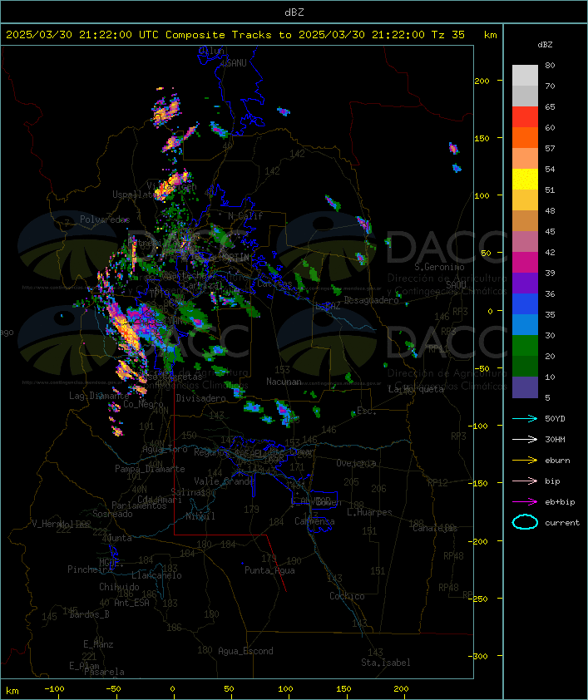Screen dimensions: 588x700
Task: Pick the light gray 70-80 dBZ swatch
Action: click(525, 76)
